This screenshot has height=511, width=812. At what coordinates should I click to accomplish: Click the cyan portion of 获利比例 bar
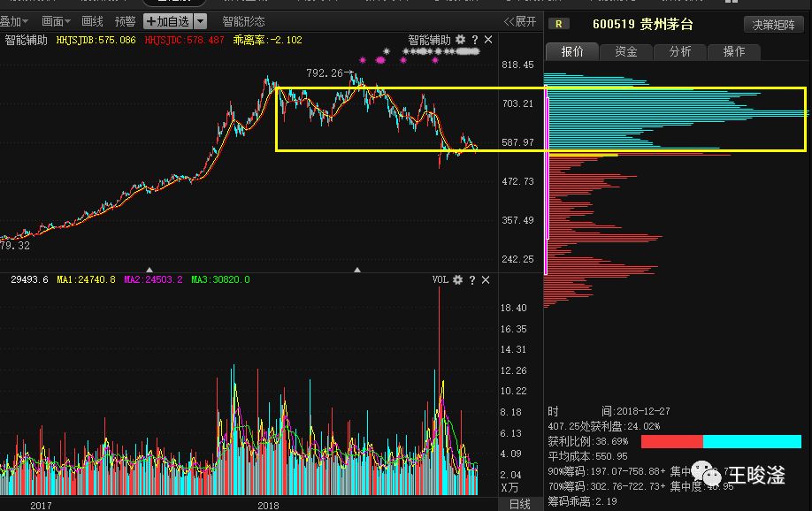pyautogui.click(x=752, y=442)
